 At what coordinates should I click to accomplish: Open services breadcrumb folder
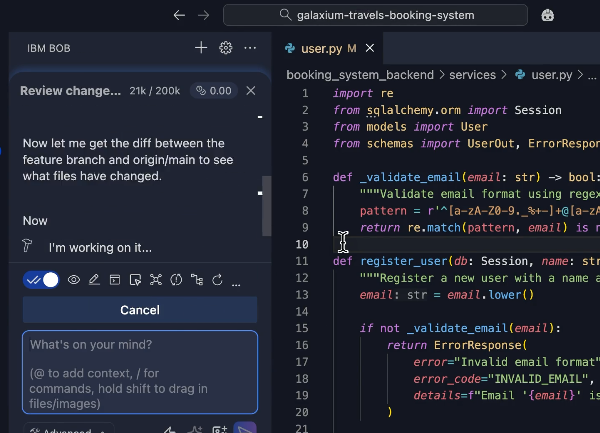(473, 75)
